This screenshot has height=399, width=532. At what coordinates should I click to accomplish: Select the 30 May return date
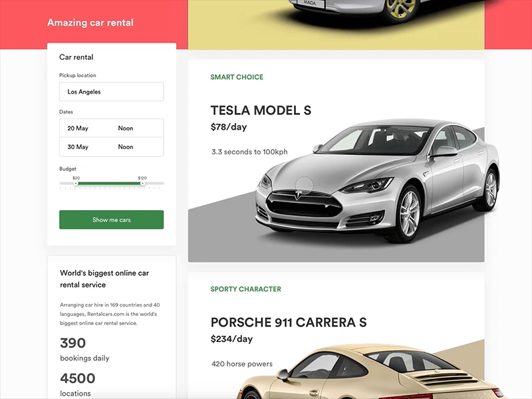tap(78, 147)
